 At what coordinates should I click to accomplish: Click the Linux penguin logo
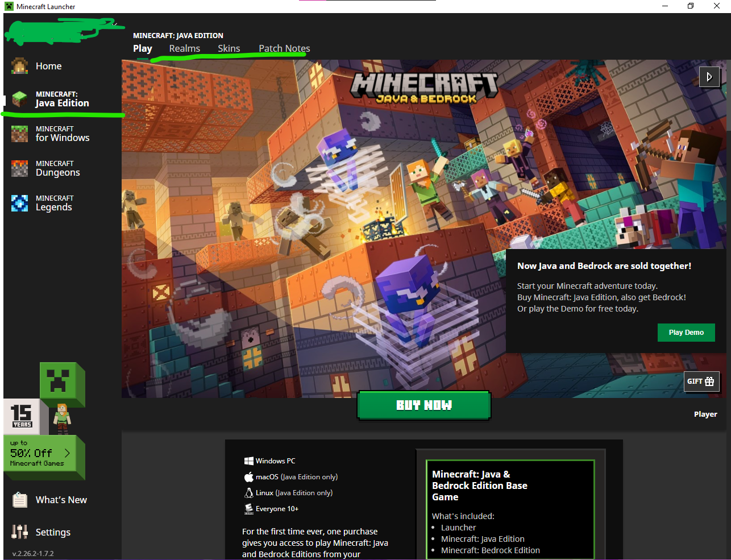pyautogui.click(x=248, y=493)
